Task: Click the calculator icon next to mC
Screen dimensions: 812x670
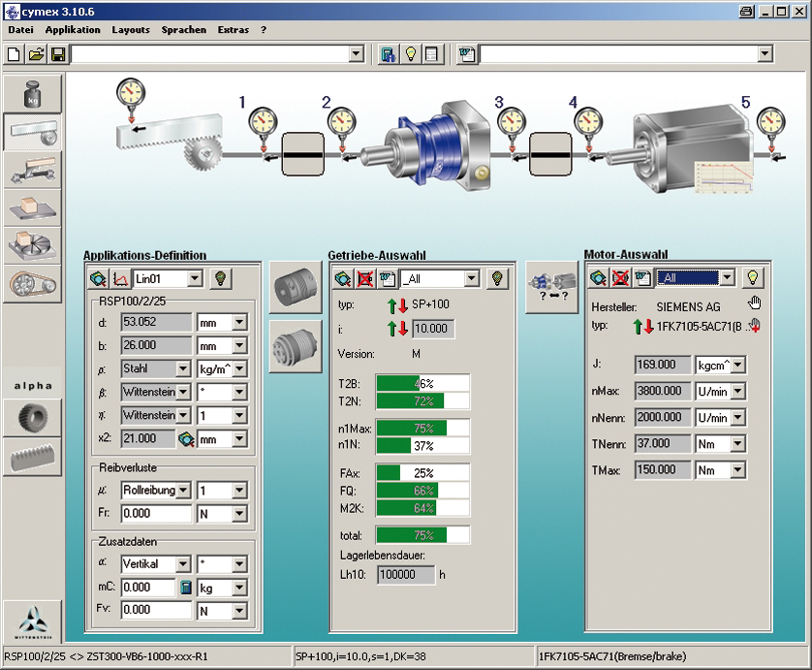Action: (x=185, y=588)
